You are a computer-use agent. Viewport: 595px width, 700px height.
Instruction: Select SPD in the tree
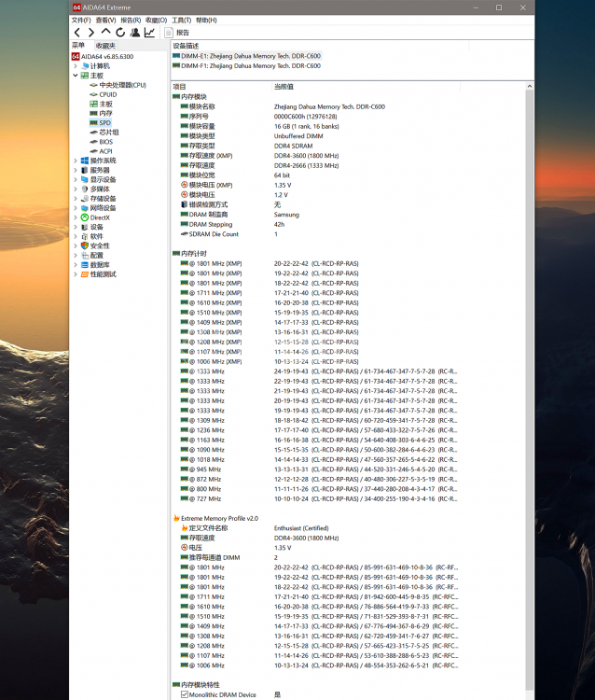104,123
